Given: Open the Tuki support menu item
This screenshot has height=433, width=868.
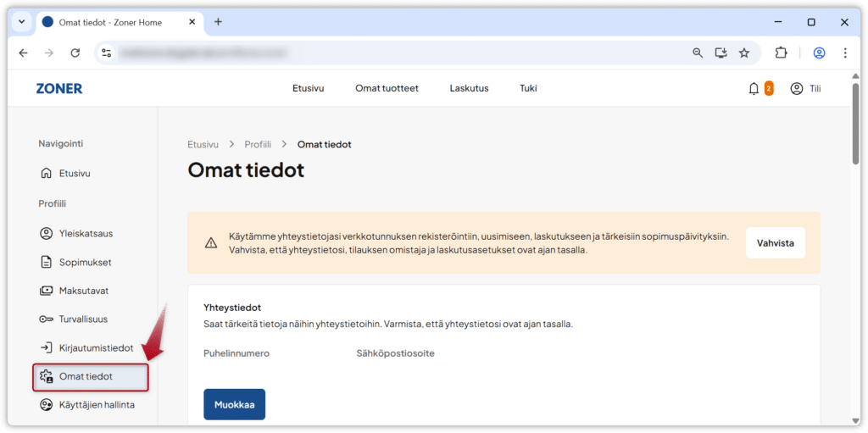Looking at the screenshot, I should point(528,88).
